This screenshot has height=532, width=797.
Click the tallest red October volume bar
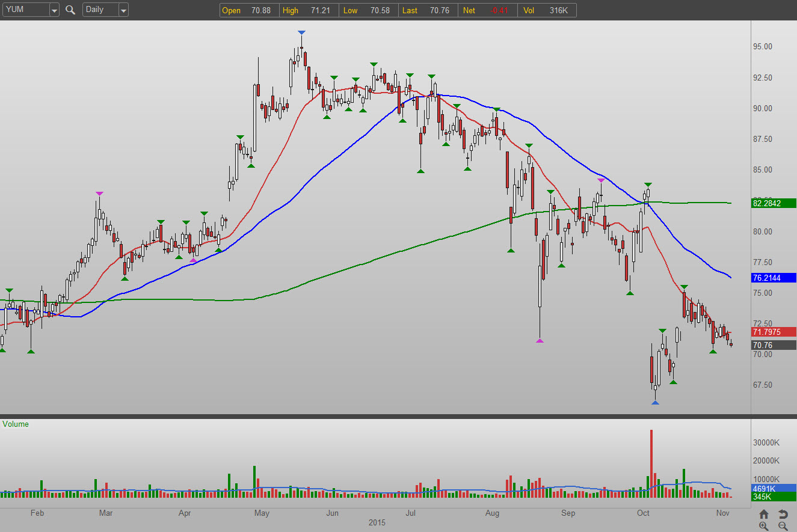click(651, 463)
